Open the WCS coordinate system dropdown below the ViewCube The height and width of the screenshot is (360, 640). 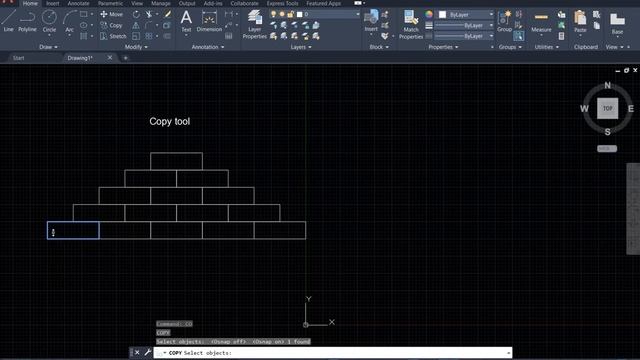(607, 149)
